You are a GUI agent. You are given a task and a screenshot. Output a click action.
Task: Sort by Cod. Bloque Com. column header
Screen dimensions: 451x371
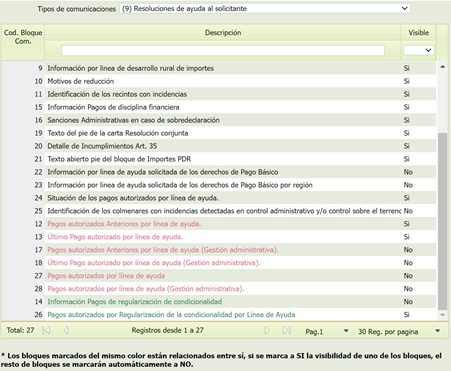click(x=23, y=37)
